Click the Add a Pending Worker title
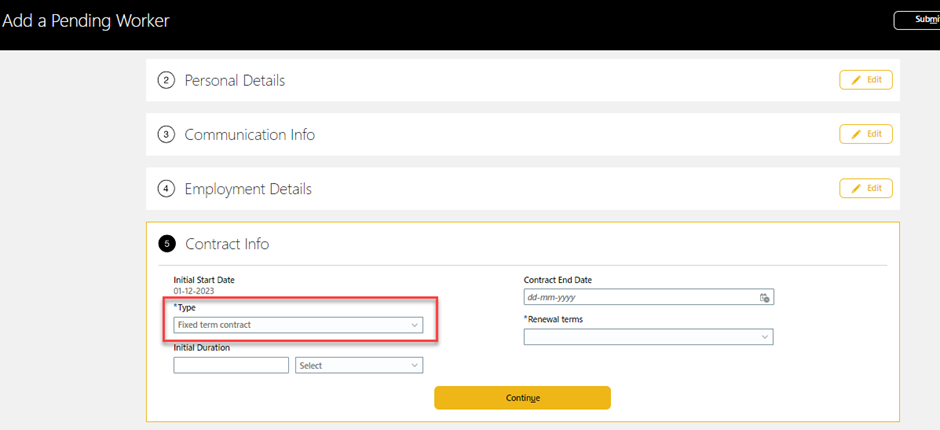This screenshot has width=940, height=430. click(86, 21)
